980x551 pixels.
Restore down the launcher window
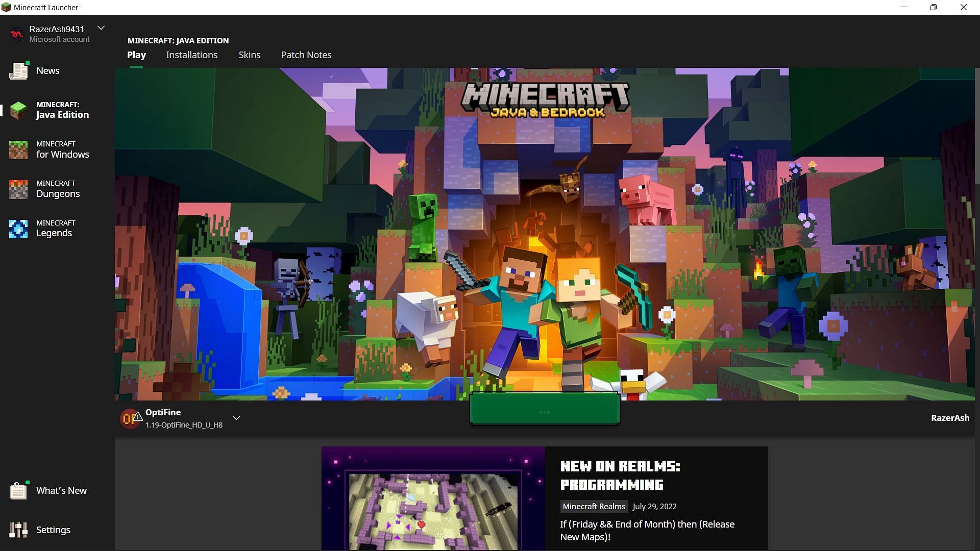pos(933,7)
